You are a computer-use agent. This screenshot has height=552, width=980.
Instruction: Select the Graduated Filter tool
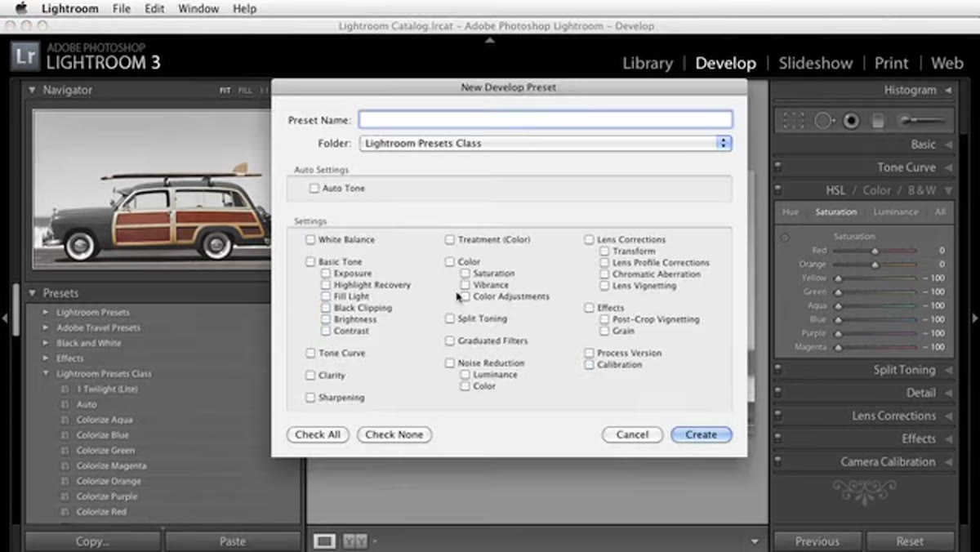[x=878, y=121]
